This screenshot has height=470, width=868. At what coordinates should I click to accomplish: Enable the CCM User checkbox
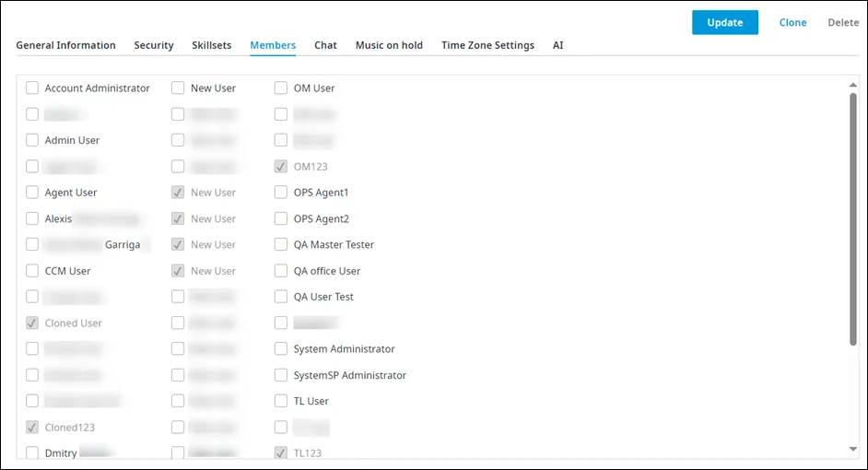[x=32, y=271]
